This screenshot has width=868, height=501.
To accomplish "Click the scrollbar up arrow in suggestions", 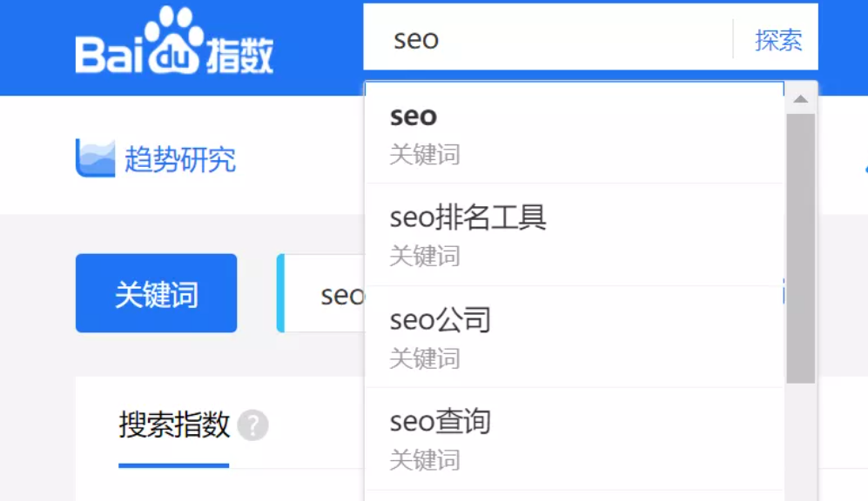I will (x=801, y=99).
